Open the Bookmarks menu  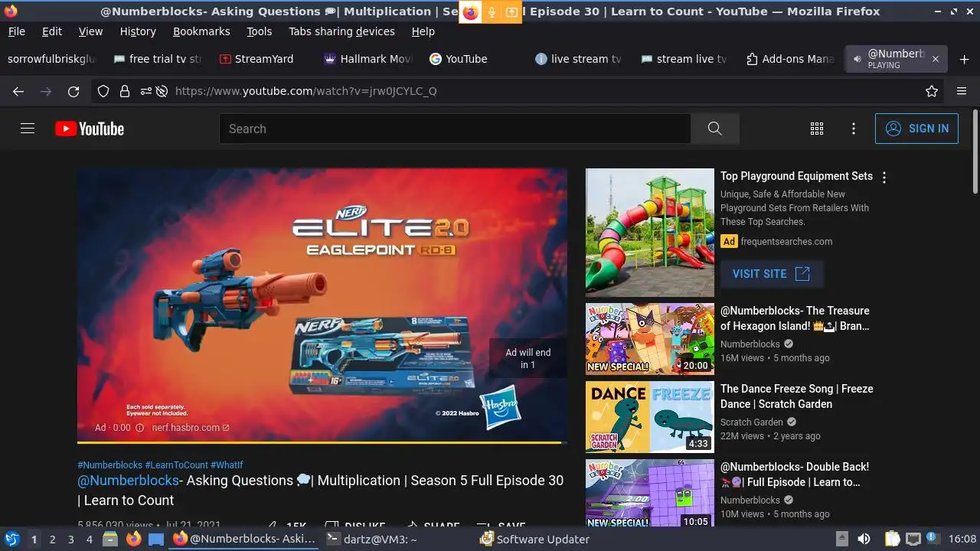pyautogui.click(x=201, y=31)
